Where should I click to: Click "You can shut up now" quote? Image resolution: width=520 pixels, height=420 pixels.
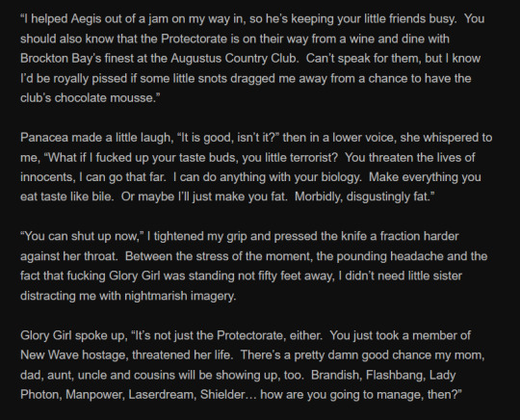[81, 236]
